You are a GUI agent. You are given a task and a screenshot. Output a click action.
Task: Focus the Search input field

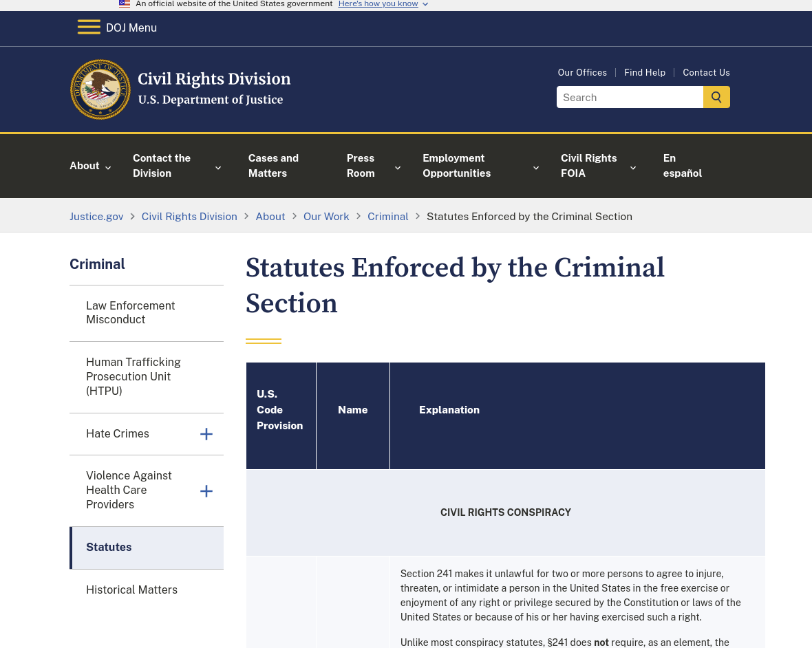(x=630, y=97)
